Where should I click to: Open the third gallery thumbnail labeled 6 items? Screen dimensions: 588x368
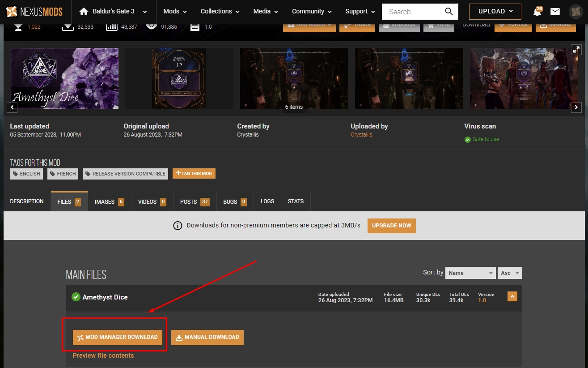294,78
